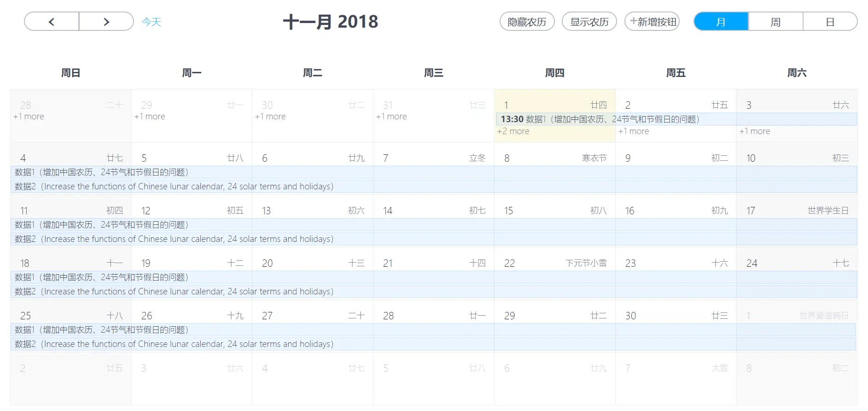Select day number 28 labeled 廿一 in November

[388, 316]
